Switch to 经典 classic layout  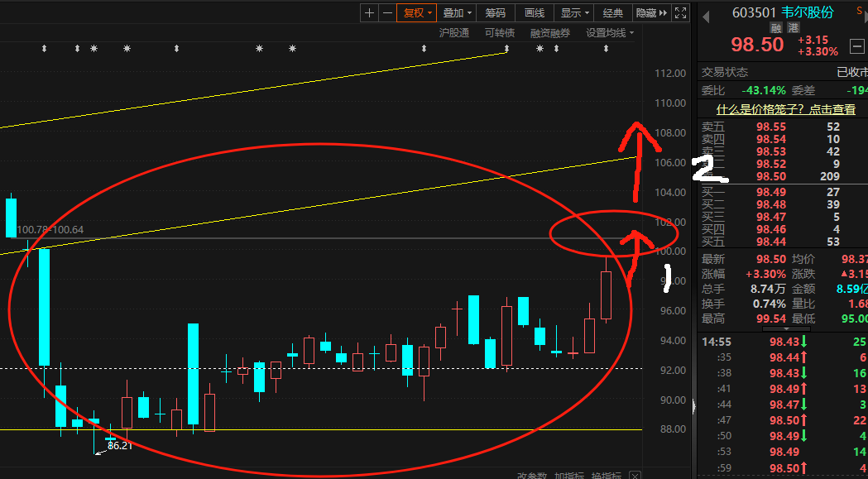613,12
